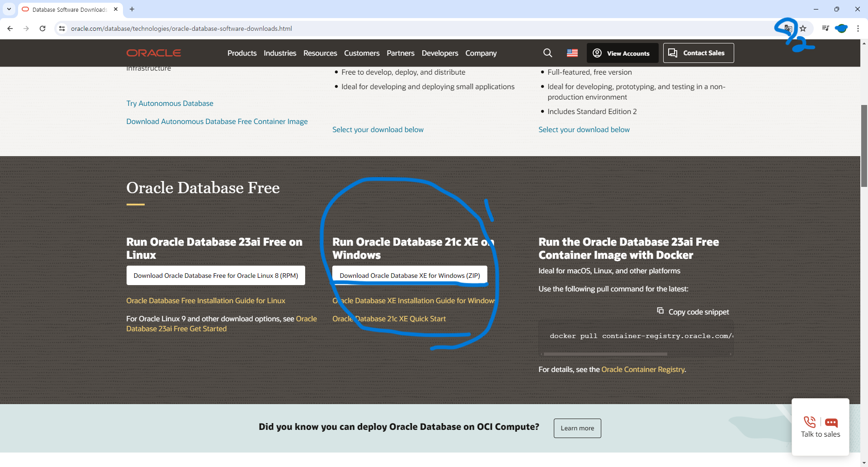
Task: Download Oracle Database XE for Windows ZIP
Action: coord(410,276)
